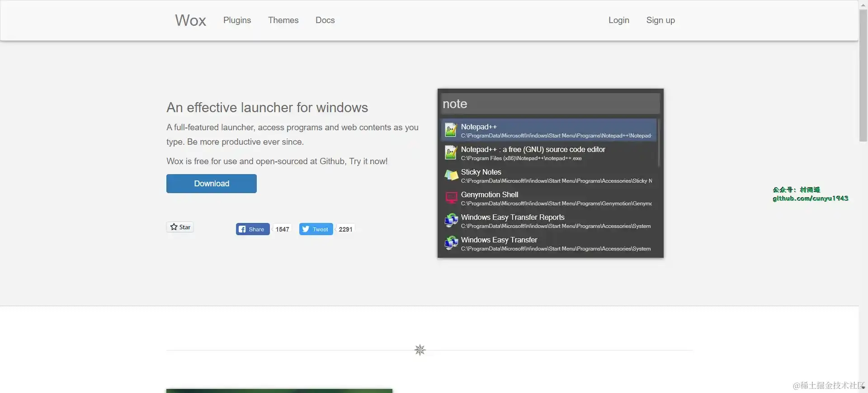The width and height of the screenshot is (868, 393).
Task: Click the Facebook logo icon
Action: pyautogui.click(x=242, y=229)
